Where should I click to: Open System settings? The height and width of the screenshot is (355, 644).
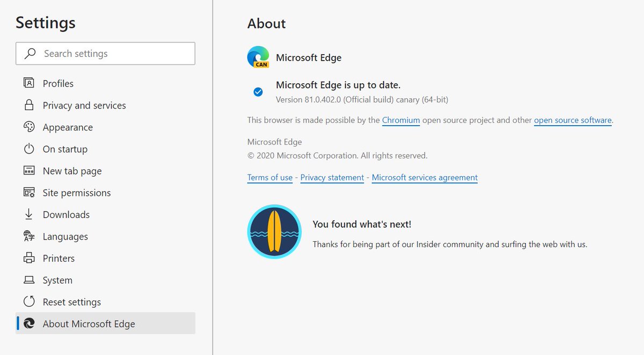point(105,280)
